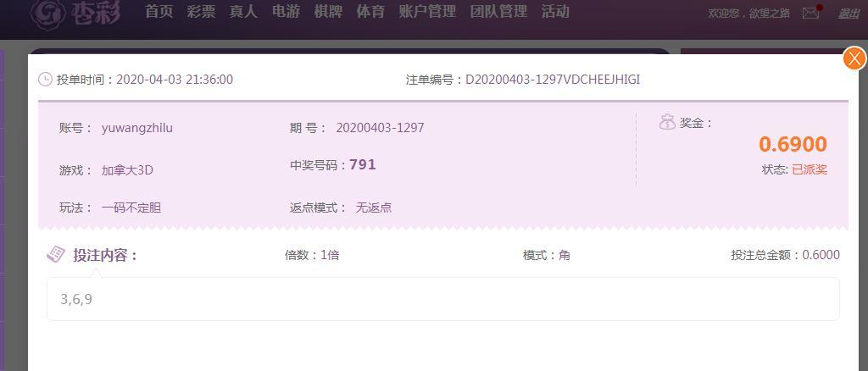This screenshot has height=371, width=868.
Task: Open the 彩票 menu
Action: (202, 12)
